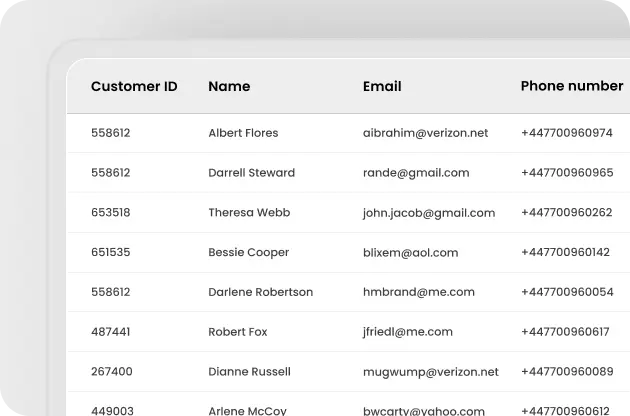Select the email bwcarty@yahoo.com
The height and width of the screenshot is (416, 630).
coord(424,411)
